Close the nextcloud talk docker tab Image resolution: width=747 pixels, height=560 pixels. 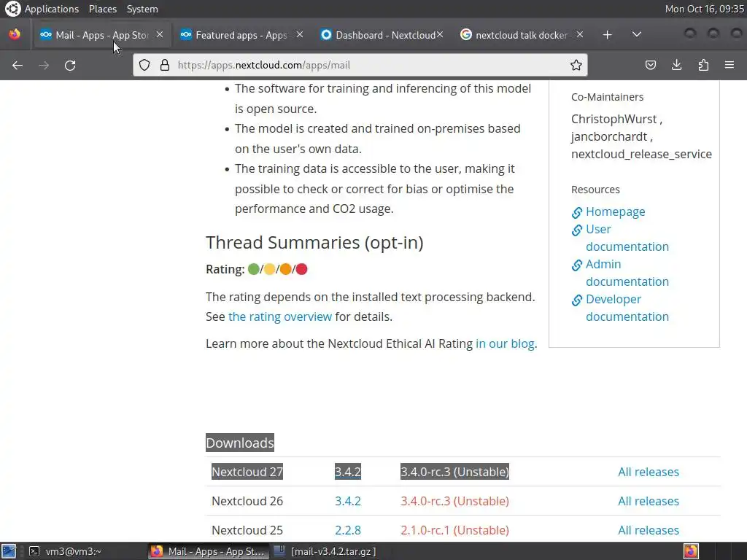(x=580, y=34)
